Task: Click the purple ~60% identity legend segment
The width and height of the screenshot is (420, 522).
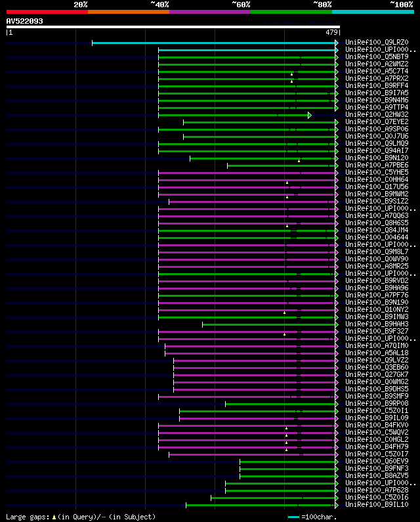Action: point(210,12)
